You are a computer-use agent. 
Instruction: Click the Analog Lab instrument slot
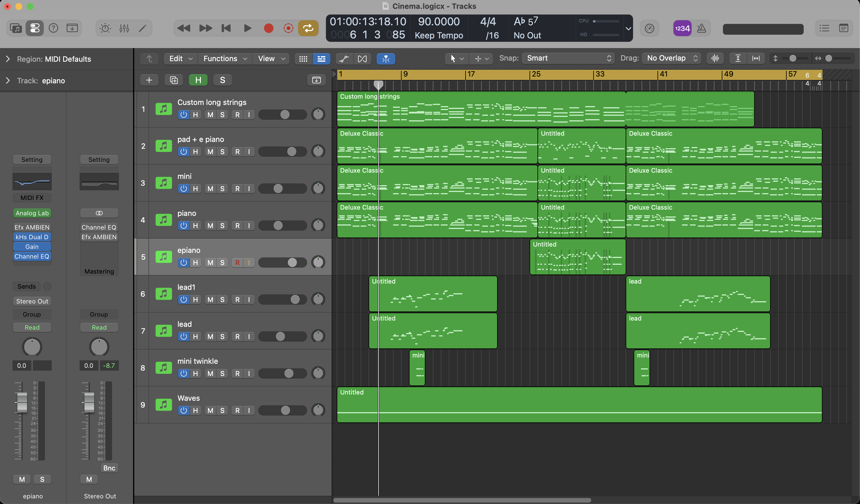[32, 213]
